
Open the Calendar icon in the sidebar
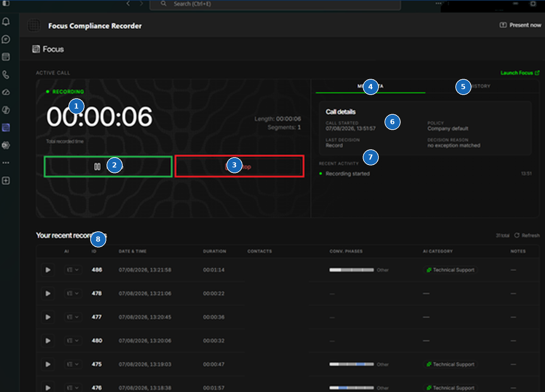point(6,57)
